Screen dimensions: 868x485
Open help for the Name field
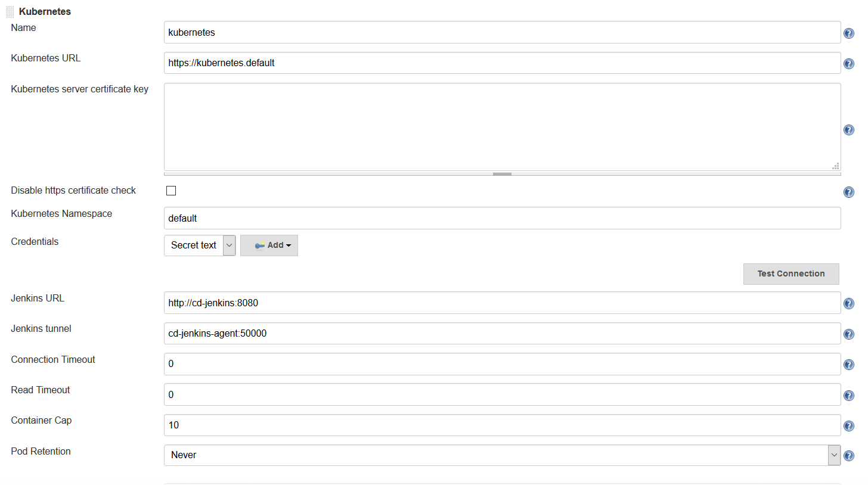(x=849, y=33)
